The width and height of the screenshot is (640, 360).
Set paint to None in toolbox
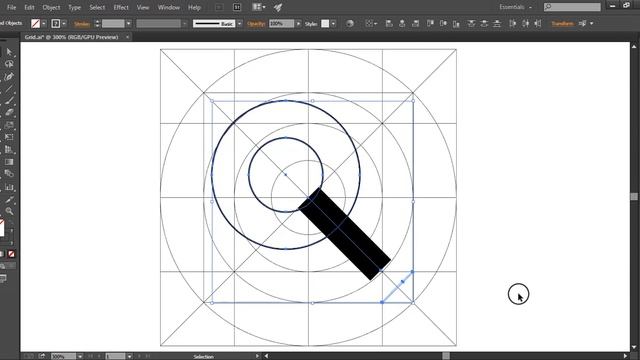point(11,254)
